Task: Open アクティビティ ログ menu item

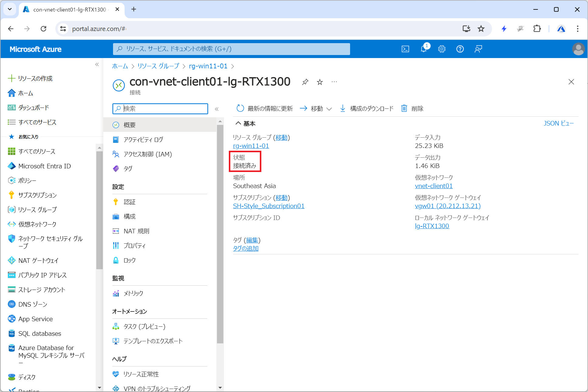Action: tap(143, 139)
